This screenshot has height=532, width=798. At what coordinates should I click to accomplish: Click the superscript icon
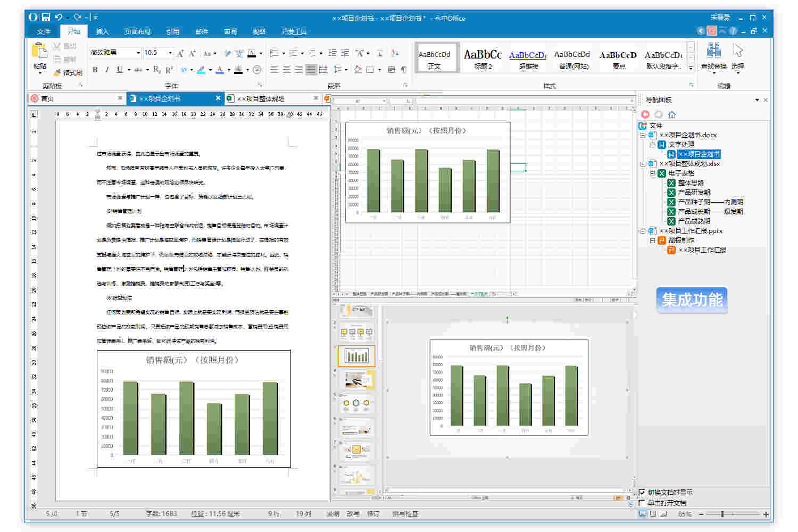point(169,70)
